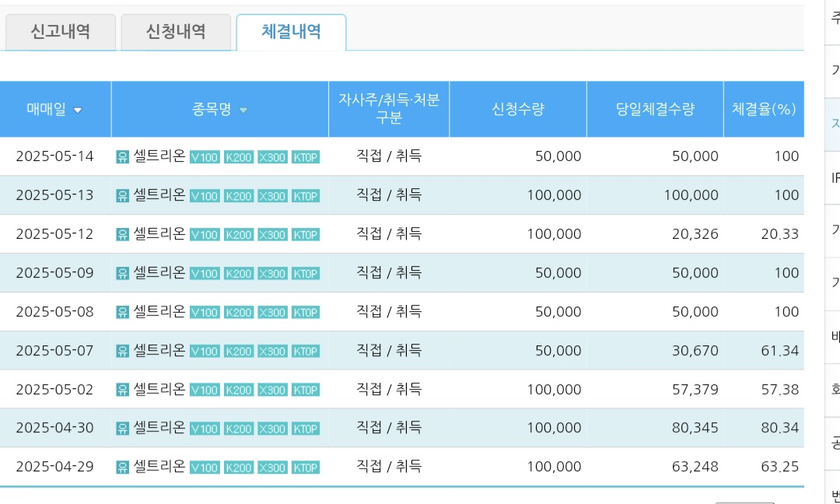Click the V100 badge in the 2025-05-12 row
The width and height of the screenshot is (840, 504).
click(x=205, y=235)
